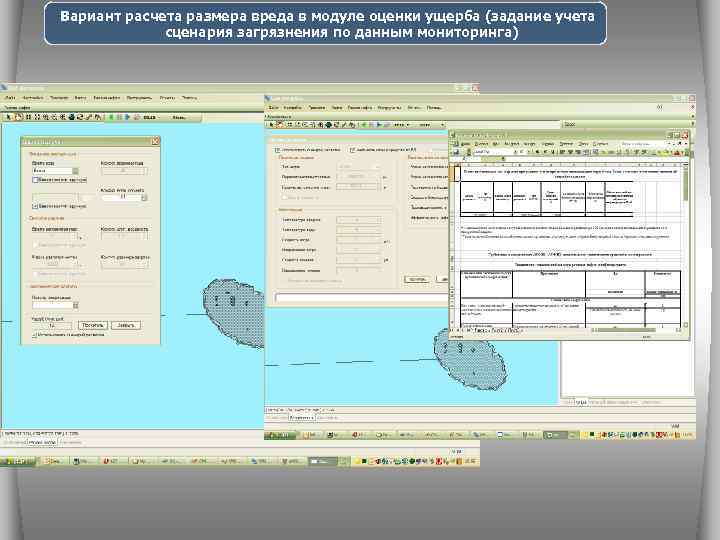Click the Excel horizontal scrollbar
This screenshot has height=540, width=720.
pyautogui.click(x=636, y=330)
